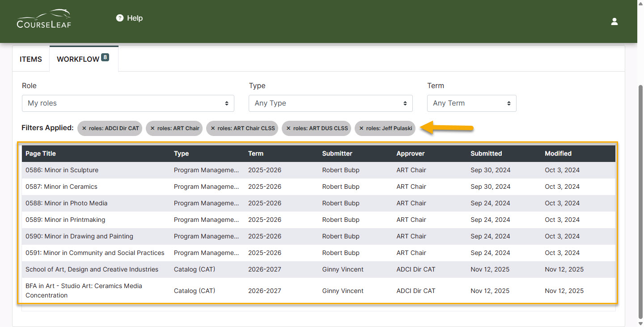Select 0590: Minor in Drawing and Painting
644x327 pixels.
pyautogui.click(x=80, y=236)
